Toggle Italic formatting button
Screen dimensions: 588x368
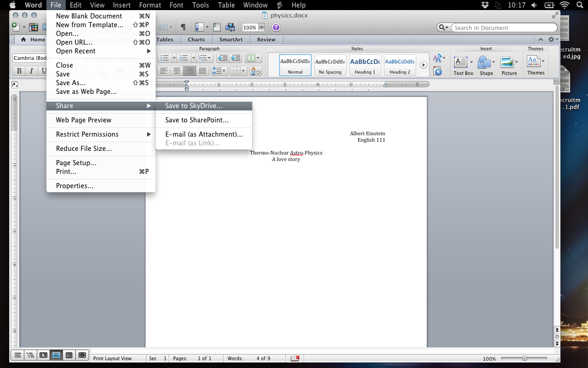point(31,71)
